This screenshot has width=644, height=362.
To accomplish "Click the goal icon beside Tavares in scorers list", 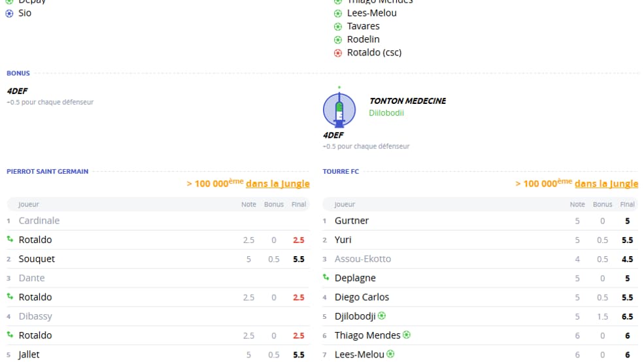I will point(338,27).
